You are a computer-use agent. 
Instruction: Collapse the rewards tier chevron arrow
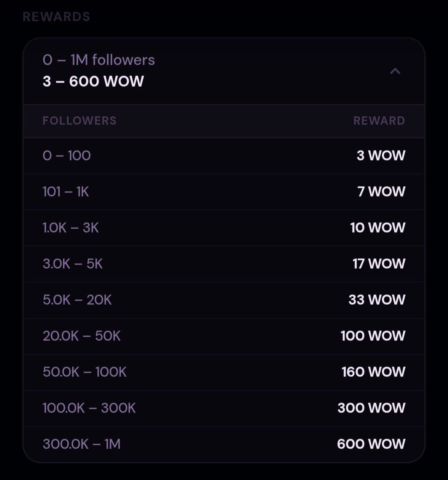coord(395,71)
